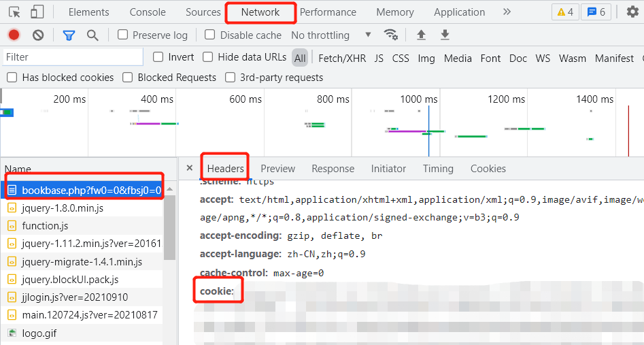The width and height of the screenshot is (644, 345).
Task: Tick the Invert filter checkbox
Action: 158,56
